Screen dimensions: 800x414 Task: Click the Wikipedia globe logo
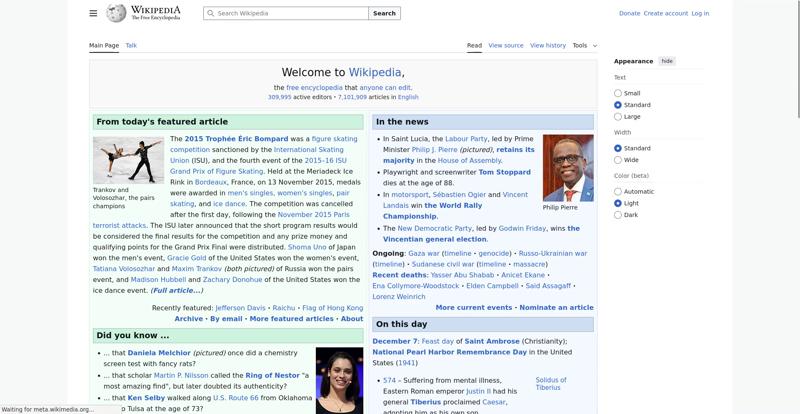point(116,13)
